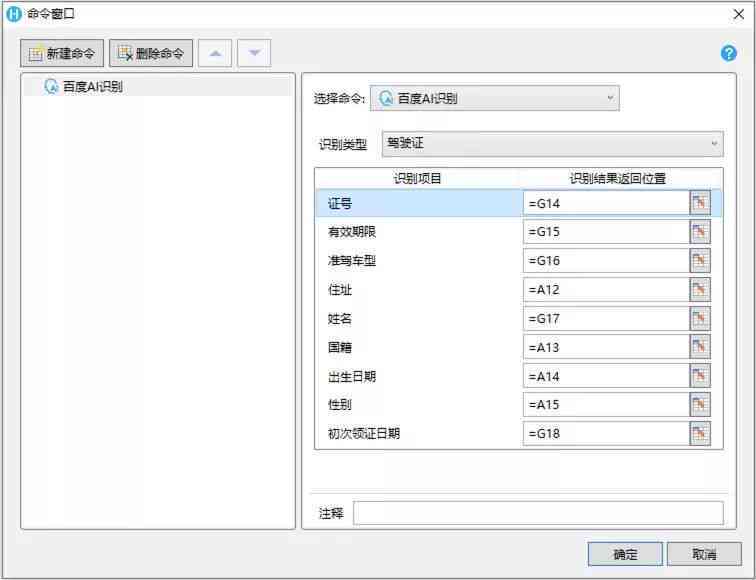Click the =A15 input for 性别
Screen dimensions: 756x580
[x=606, y=405]
